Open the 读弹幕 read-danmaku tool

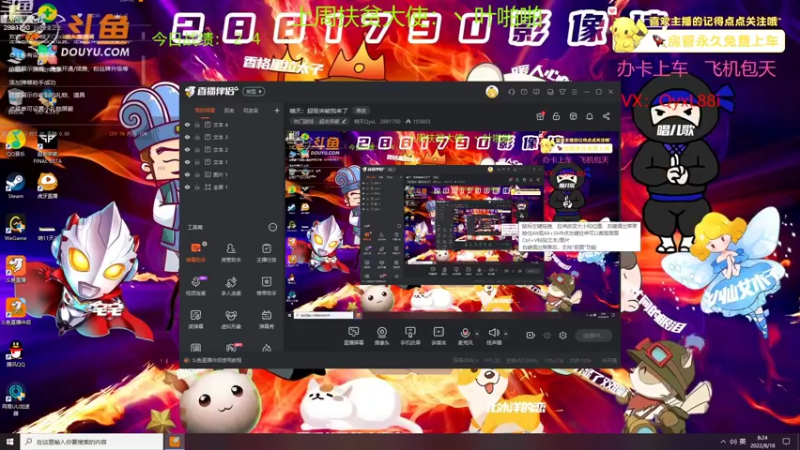(x=196, y=319)
